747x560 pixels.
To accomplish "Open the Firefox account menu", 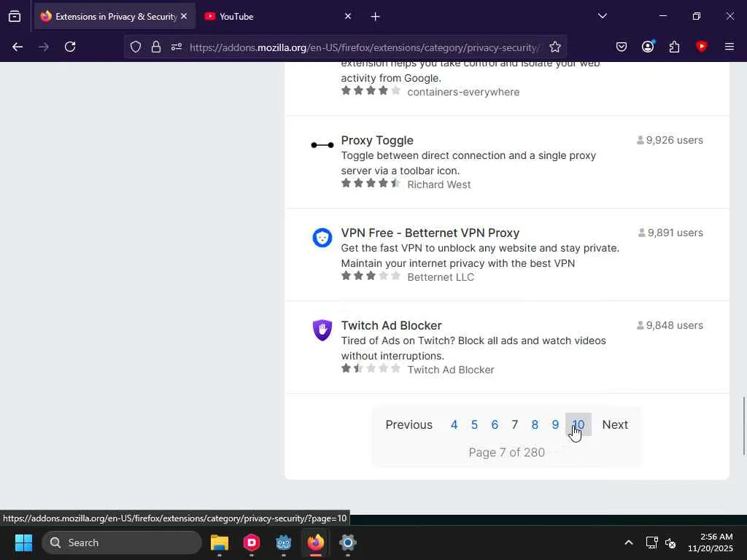I will click(x=648, y=47).
